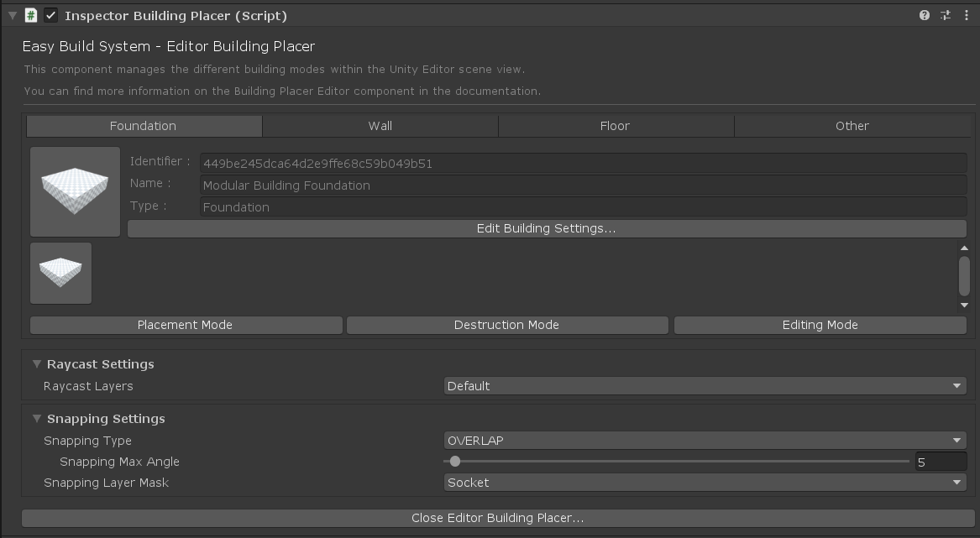Viewport: 980px width, 538px height.
Task: Open the Raycast Layers dropdown
Action: pos(705,386)
